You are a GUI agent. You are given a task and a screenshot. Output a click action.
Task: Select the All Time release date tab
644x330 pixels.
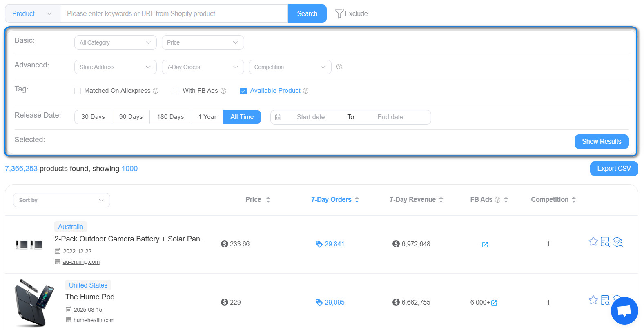coord(242,117)
